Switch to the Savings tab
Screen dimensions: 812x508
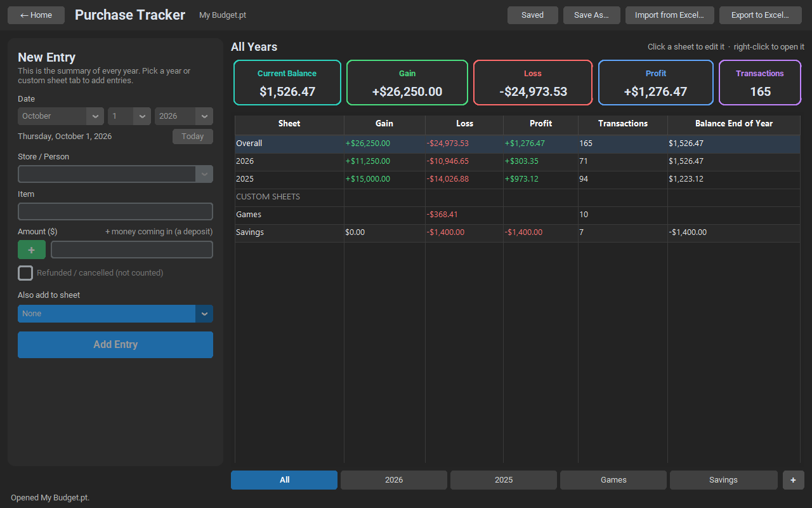[723, 480]
